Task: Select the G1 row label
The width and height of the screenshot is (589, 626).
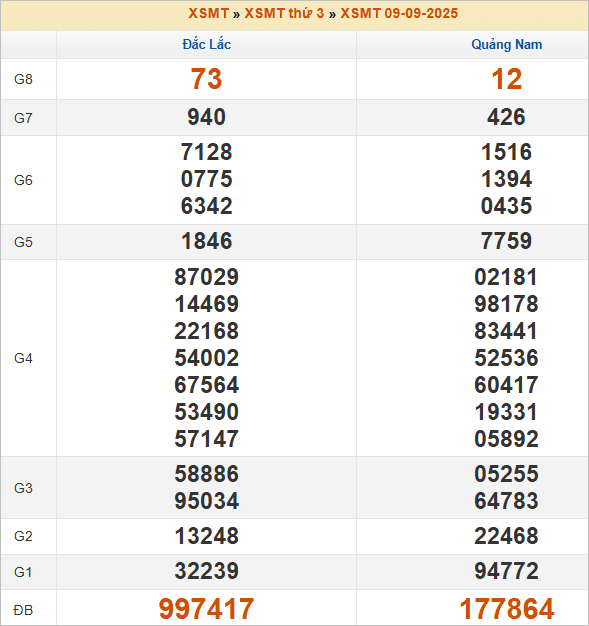Action: [x=23, y=573]
